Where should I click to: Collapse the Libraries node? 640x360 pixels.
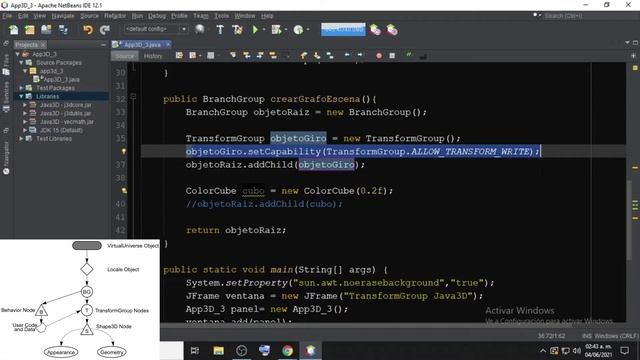[x=22, y=96]
